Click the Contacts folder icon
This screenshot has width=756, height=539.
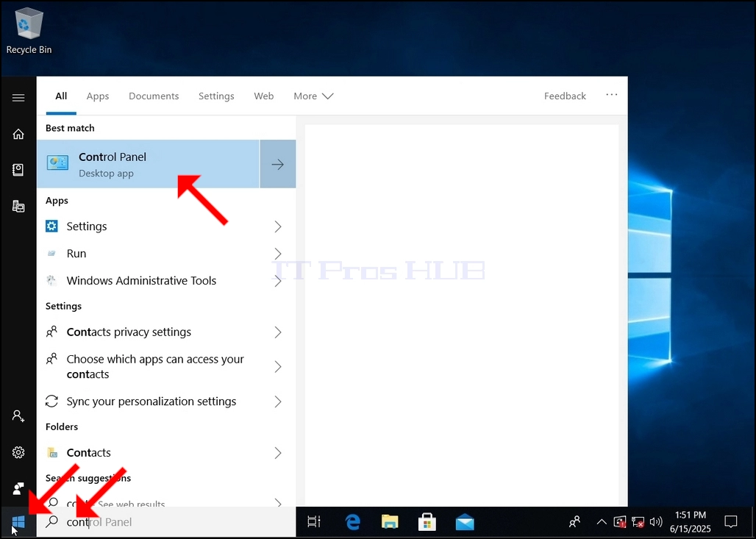tap(51, 452)
